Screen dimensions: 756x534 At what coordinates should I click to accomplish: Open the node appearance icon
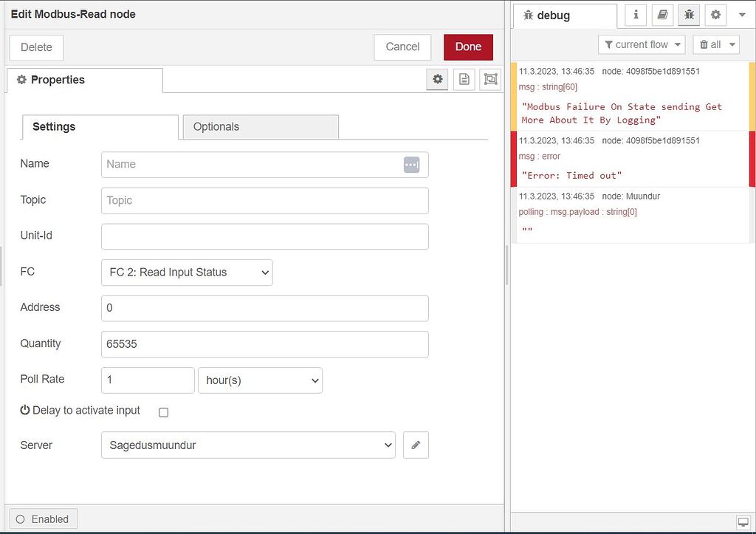coord(490,80)
